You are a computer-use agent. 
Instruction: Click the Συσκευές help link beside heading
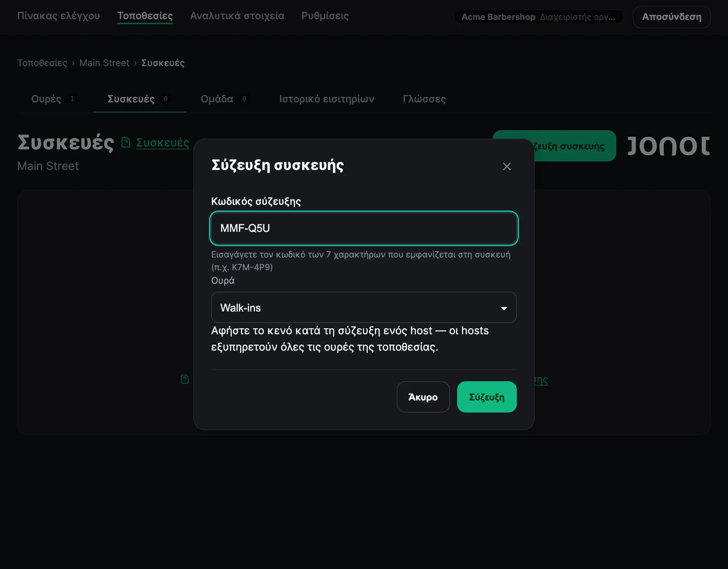[162, 143]
